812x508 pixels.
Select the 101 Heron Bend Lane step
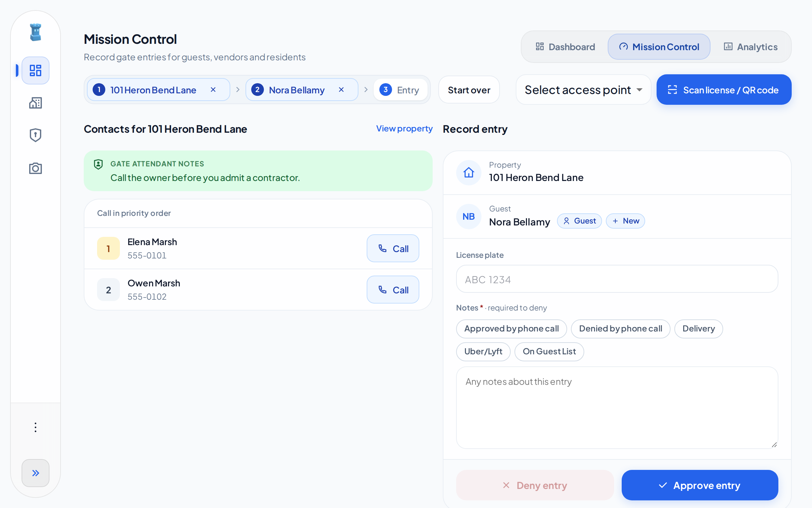[x=158, y=90]
